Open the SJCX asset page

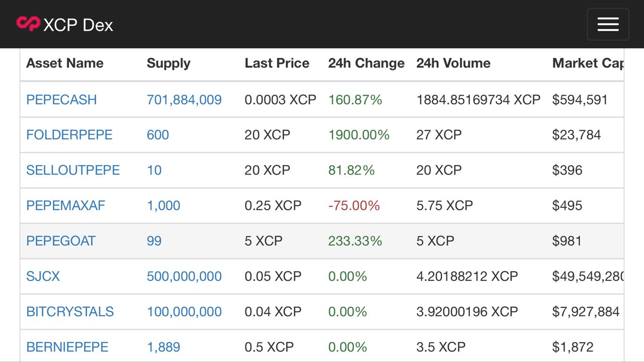[x=43, y=276]
